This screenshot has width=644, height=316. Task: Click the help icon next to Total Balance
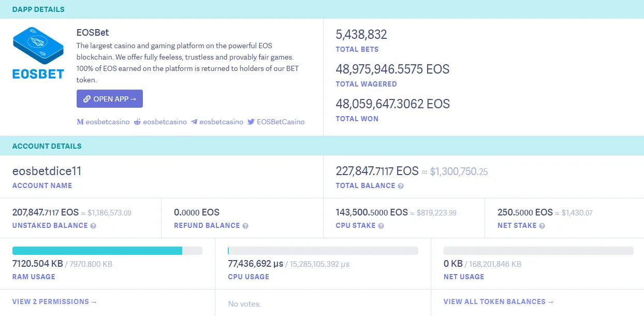(401, 186)
